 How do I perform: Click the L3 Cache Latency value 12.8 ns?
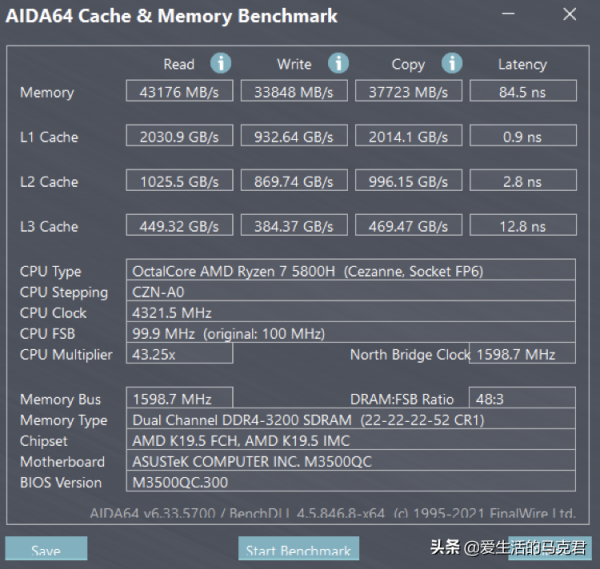522,227
